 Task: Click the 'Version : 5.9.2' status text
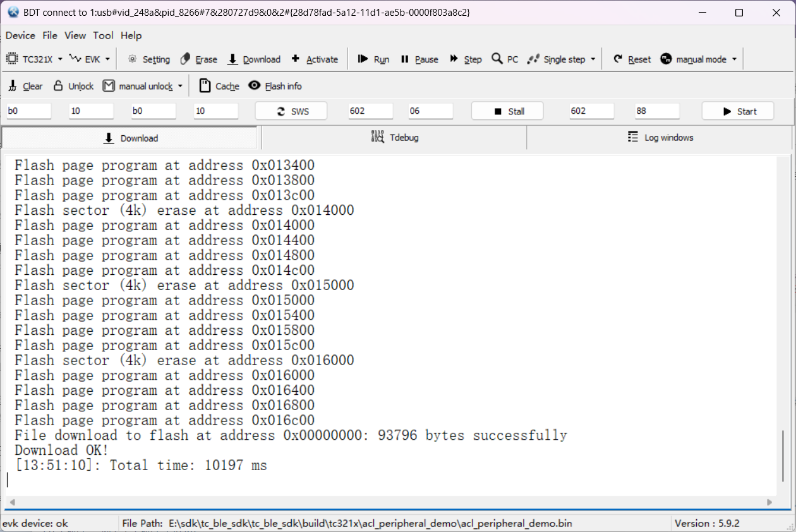707,523
